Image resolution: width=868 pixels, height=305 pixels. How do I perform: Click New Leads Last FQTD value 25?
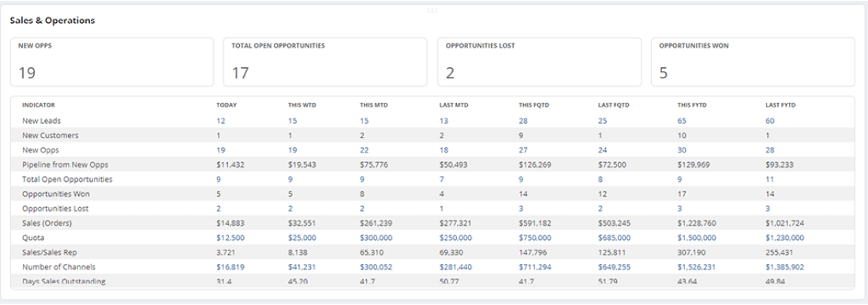603,121
